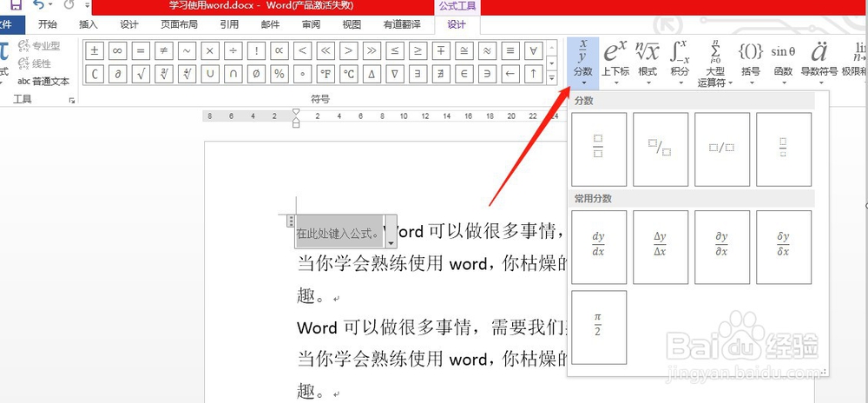Viewport: 868px width, 403px height.
Task: Insert the plus-minus symbol
Action: coord(94,51)
